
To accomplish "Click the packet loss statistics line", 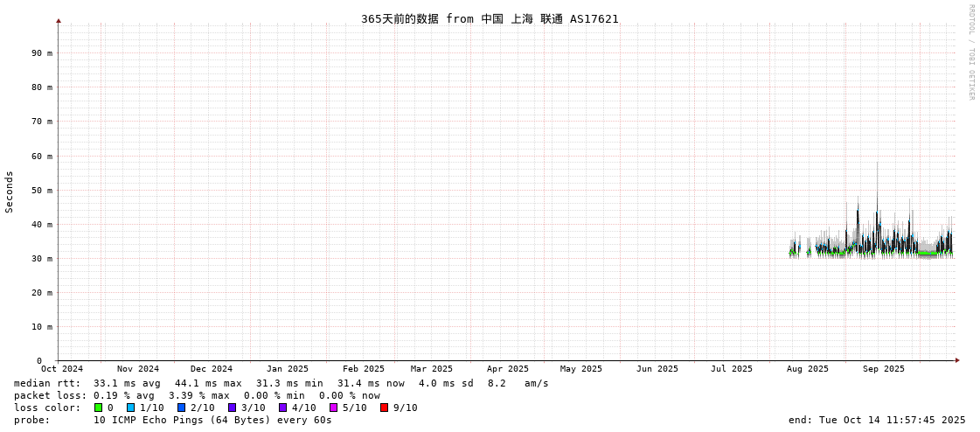I will coord(197,395).
